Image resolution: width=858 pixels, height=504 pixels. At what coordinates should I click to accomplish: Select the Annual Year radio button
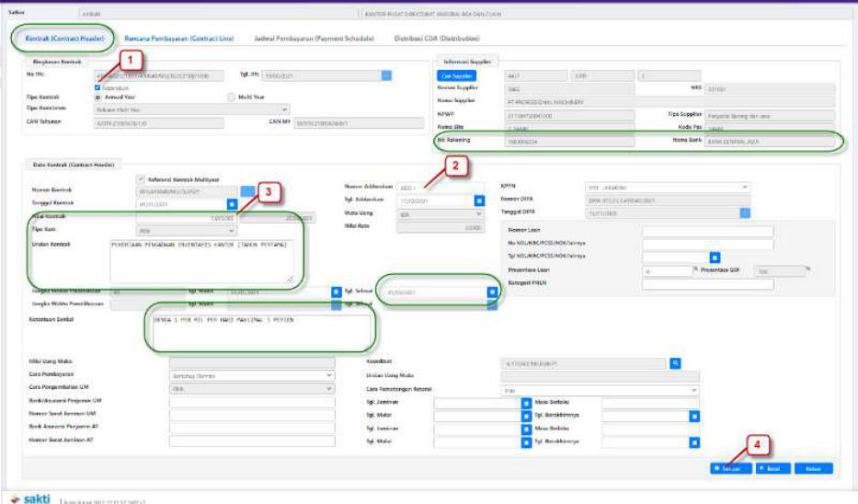pyautogui.click(x=97, y=97)
